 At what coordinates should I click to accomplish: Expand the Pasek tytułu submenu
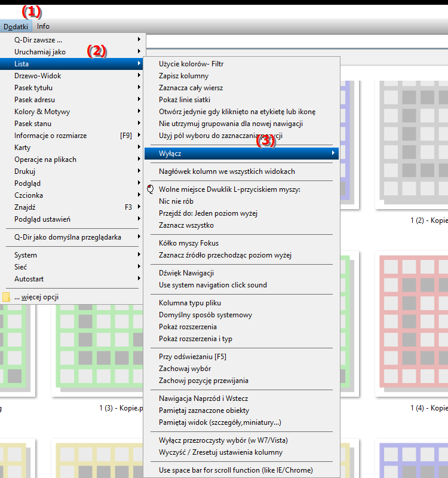tap(72, 88)
